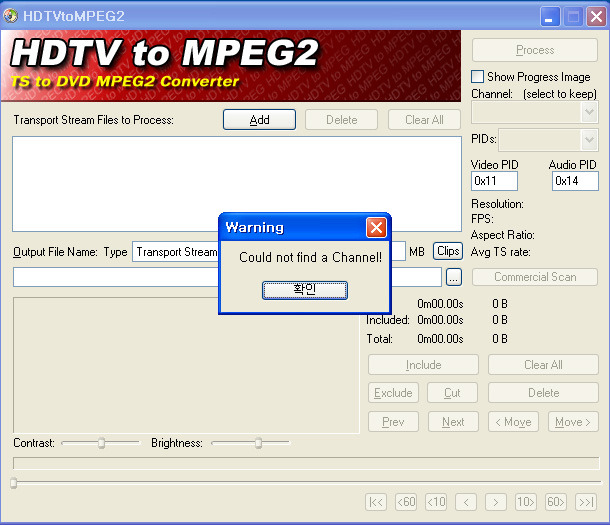This screenshot has height=525, width=610.
Task: Minimize the HDTVtoMPEG2 window
Action: tap(549, 16)
